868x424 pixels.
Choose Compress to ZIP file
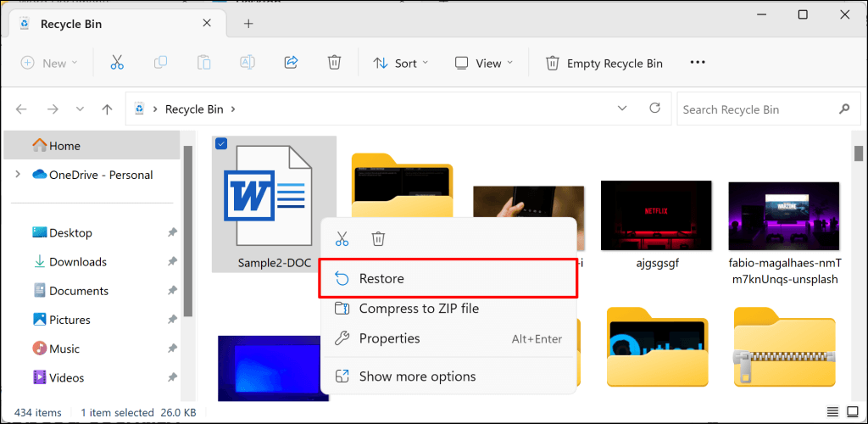[x=448, y=309]
